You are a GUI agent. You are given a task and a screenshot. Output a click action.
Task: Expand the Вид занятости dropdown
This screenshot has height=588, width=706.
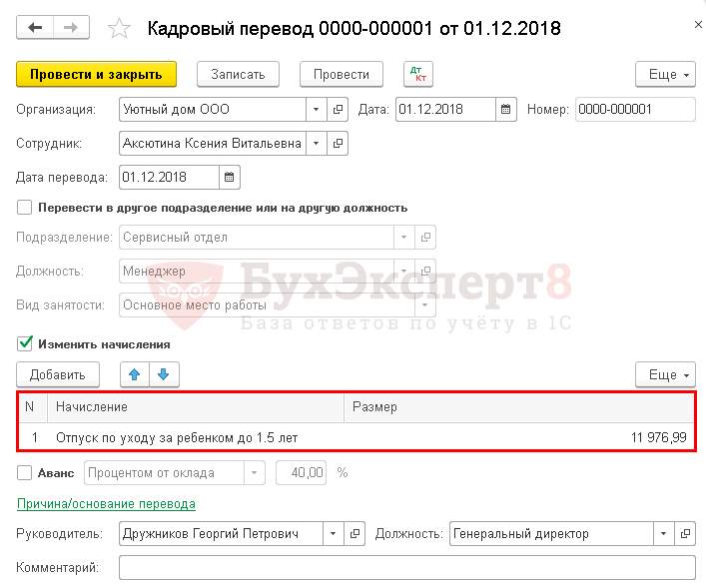(x=425, y=305)
